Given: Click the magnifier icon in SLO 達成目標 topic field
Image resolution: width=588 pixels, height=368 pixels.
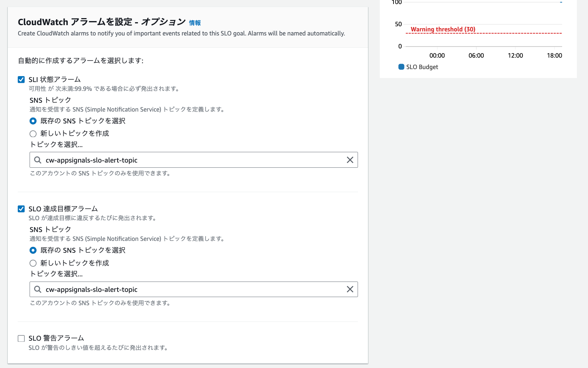Looking at the screenshot, I should [x=38, y=289].
